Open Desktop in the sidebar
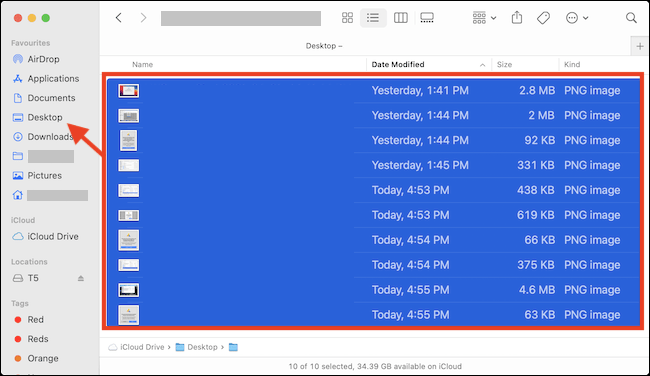This screenshot has height=376, width=650. tap(37, 118)
